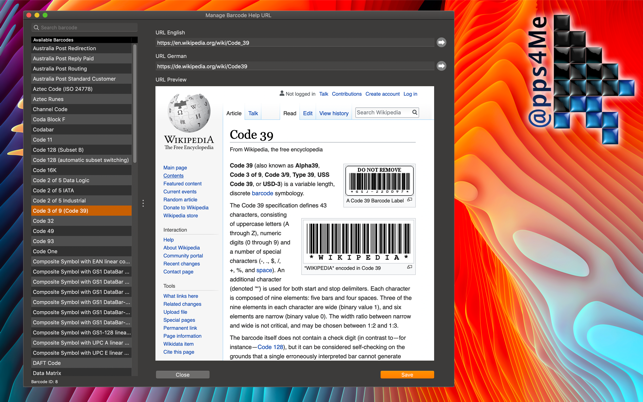Select Code 2 of 5 IATA
This screenshot has height=402, width=643.
[x=82, y=190]
